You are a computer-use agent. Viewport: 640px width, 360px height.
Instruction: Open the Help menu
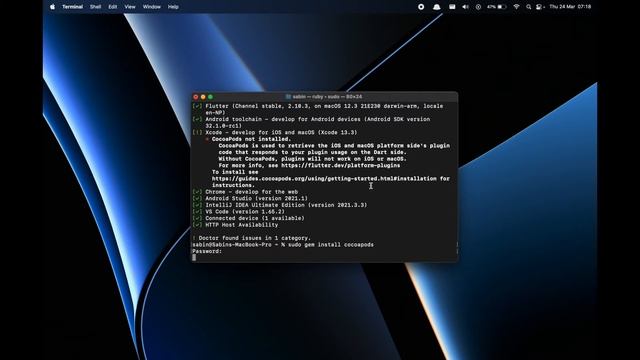(173, 7)
